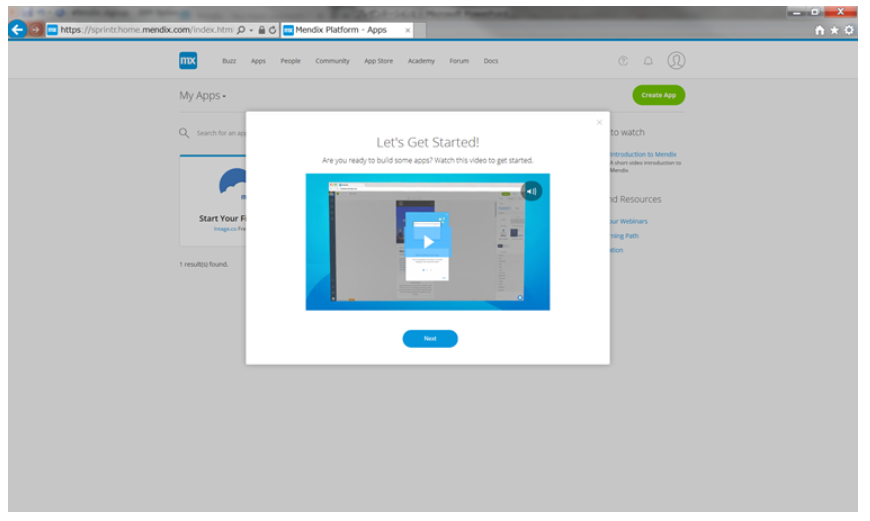870x521 pixels.
Task: Play the getting started video
Action: tap(428, 242)
